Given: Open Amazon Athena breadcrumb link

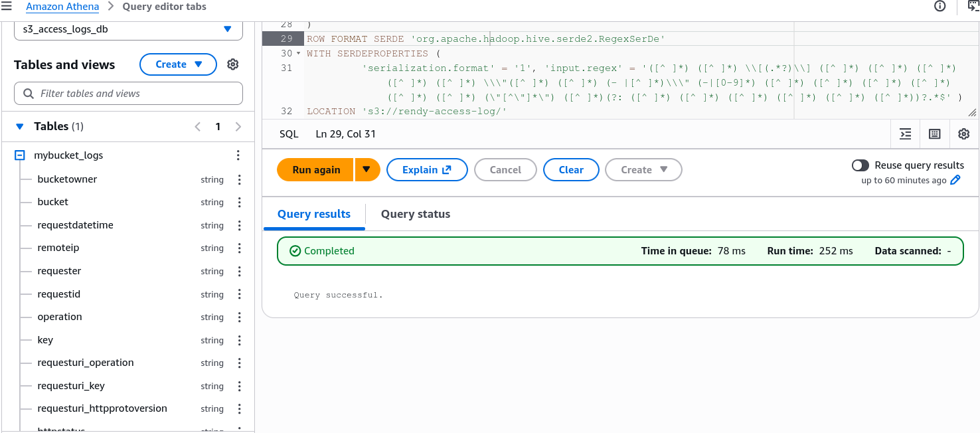Looking at the screenshot, I should (x=62, y=7).
